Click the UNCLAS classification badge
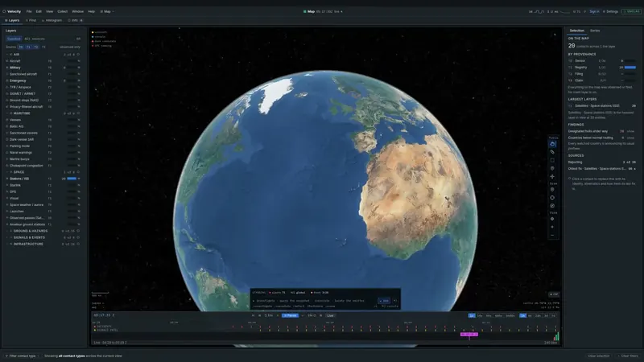The height and width of the screenshot is (362, 644). tap(631, 11)
